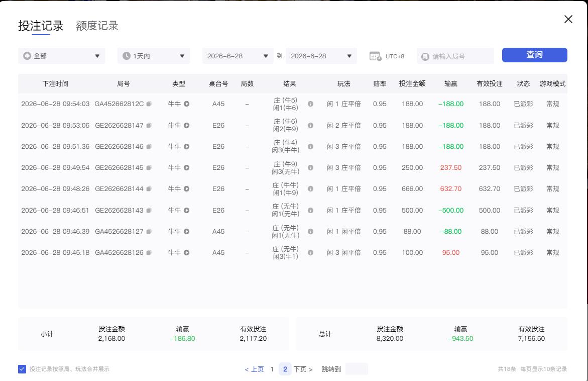Focus the 跳转到 page jump field
Image resolution: width=588 pixels, height=381 pixels.
(357, 369)
